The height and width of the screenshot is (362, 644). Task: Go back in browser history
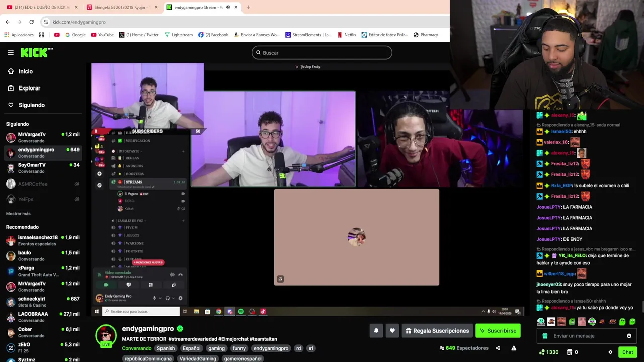coord(7,22)
